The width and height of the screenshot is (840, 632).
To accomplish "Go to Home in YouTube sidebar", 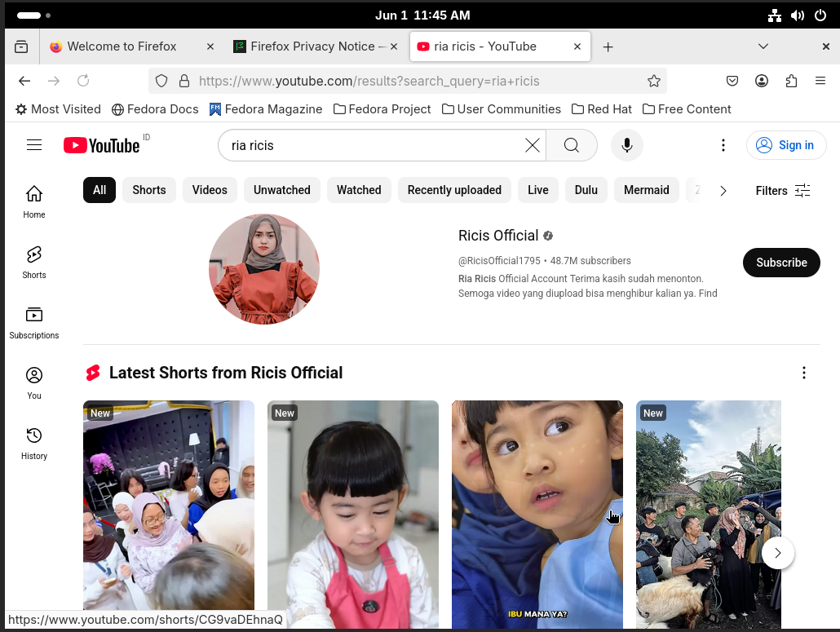I will [x=34, y=201].
